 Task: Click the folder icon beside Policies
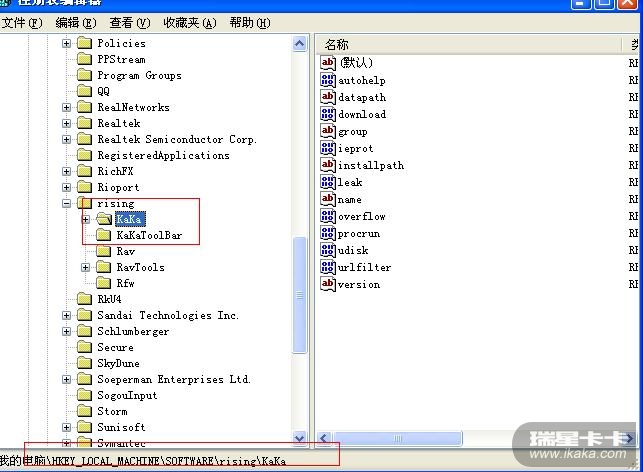click(84, 43)
